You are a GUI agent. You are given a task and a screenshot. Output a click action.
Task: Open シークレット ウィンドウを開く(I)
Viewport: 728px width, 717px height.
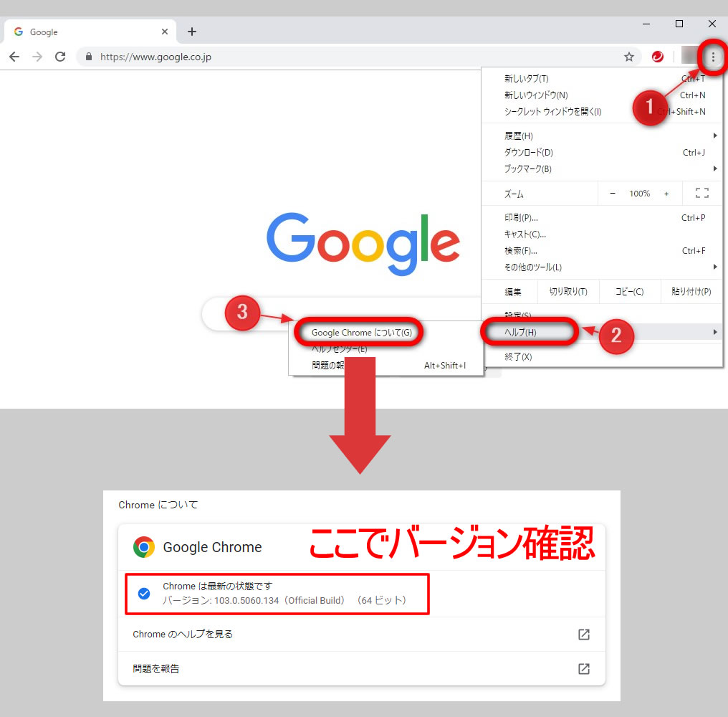(x=602, y=112)
